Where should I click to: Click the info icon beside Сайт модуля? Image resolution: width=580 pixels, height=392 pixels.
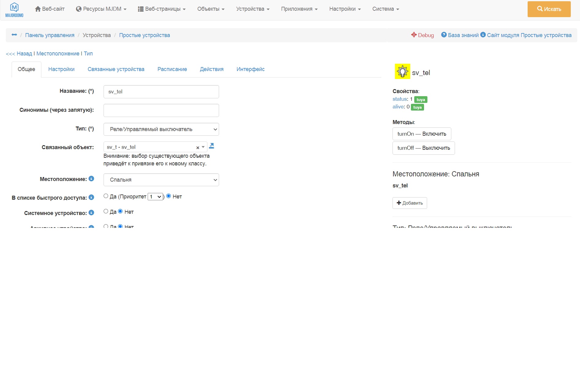(x=483, y=35)
